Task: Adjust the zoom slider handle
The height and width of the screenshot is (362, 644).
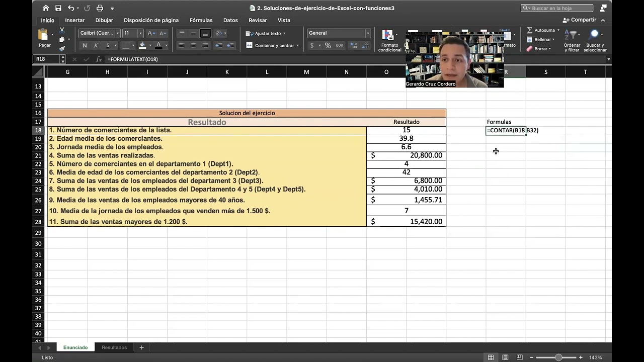Action: pyautogui.click(x=558, y=357)
